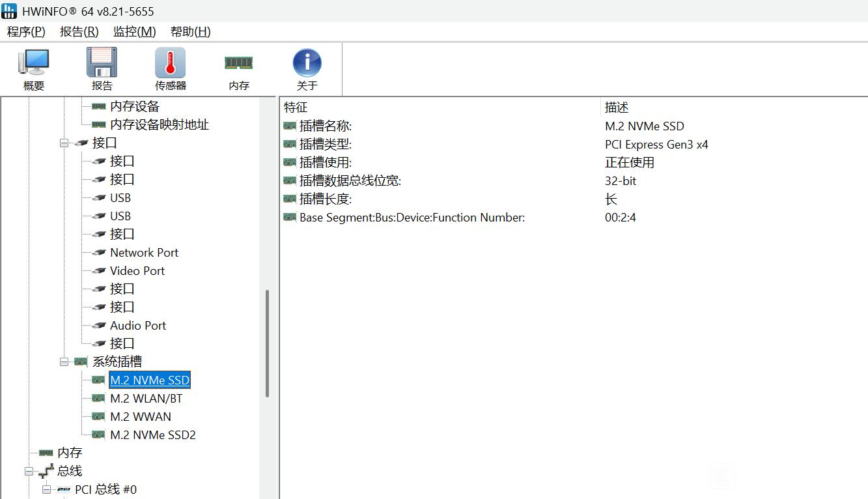Open the 报告(R) menu
Screen dimensions: 868x499
click(79, 31)
